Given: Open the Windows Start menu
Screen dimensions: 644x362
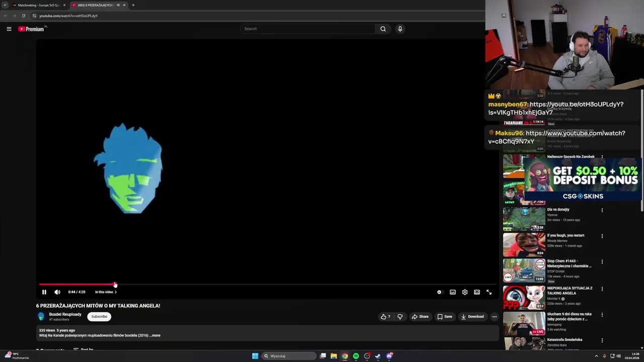Looking at the screenshot, I should 255,356.
